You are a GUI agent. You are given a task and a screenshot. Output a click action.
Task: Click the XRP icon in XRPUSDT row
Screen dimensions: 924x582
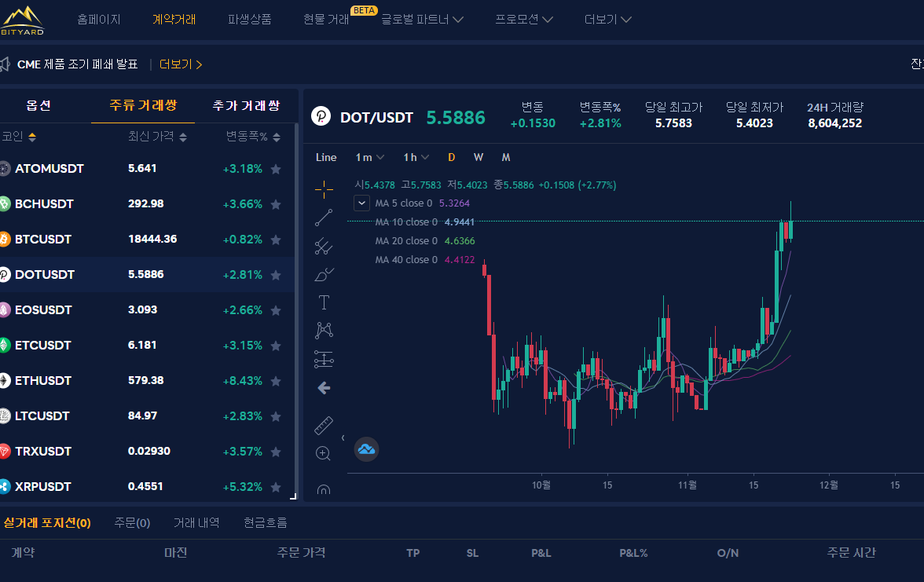(5, 487)
